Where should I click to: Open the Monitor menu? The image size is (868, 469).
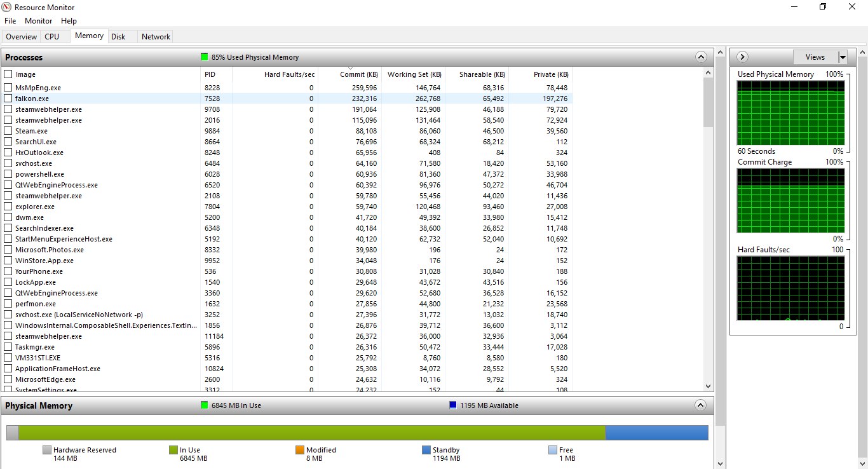(39, 21)
